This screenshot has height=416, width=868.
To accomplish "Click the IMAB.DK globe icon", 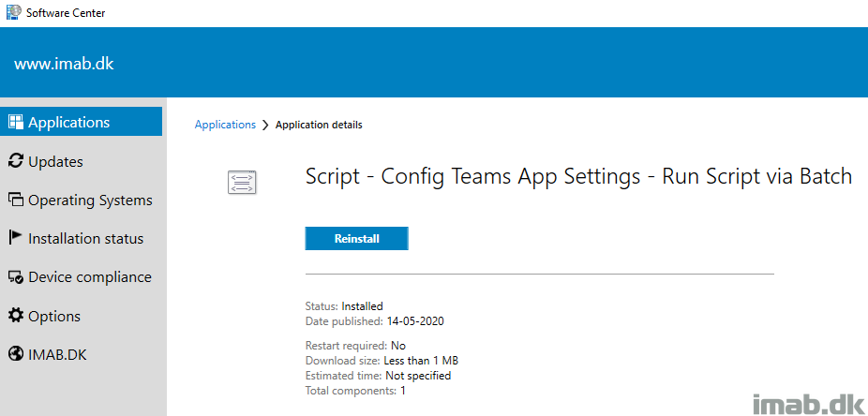I will click(15, 354).
